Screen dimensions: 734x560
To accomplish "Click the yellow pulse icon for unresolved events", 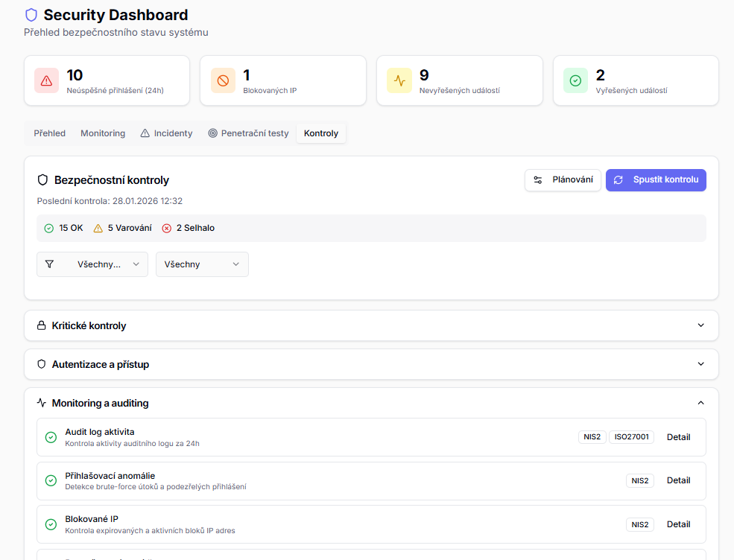I will (399, 81).
